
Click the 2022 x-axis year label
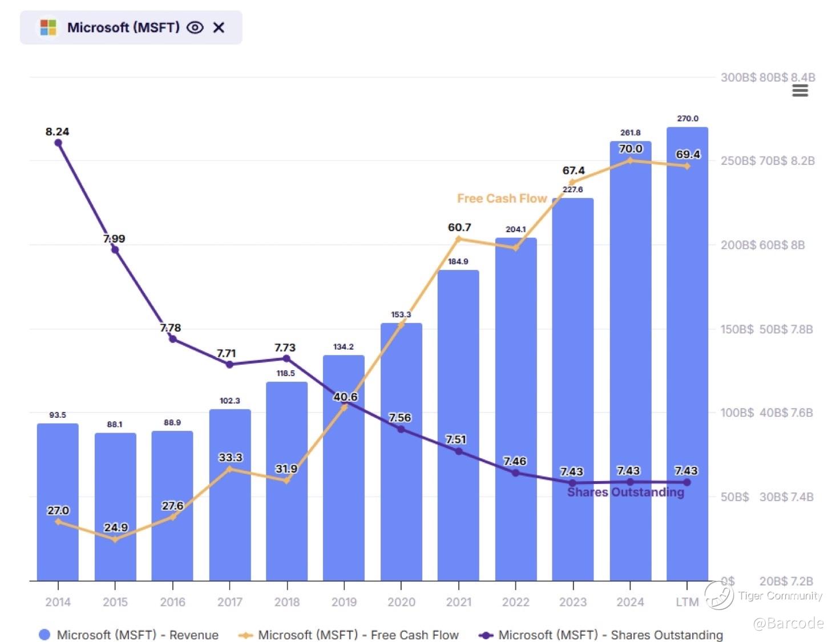click(x=515, y=601)
